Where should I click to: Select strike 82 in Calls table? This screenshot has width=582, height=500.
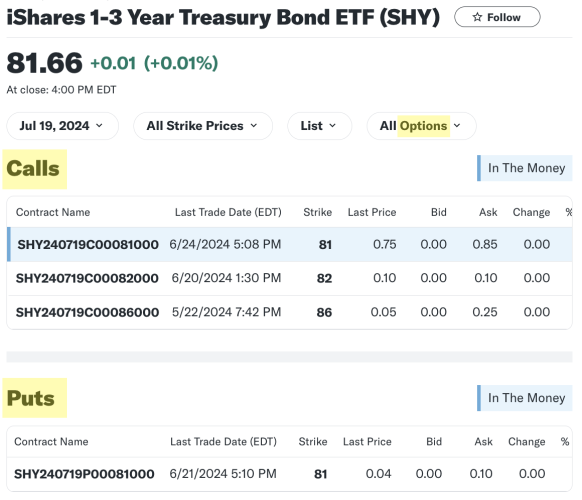click(324, 278)
